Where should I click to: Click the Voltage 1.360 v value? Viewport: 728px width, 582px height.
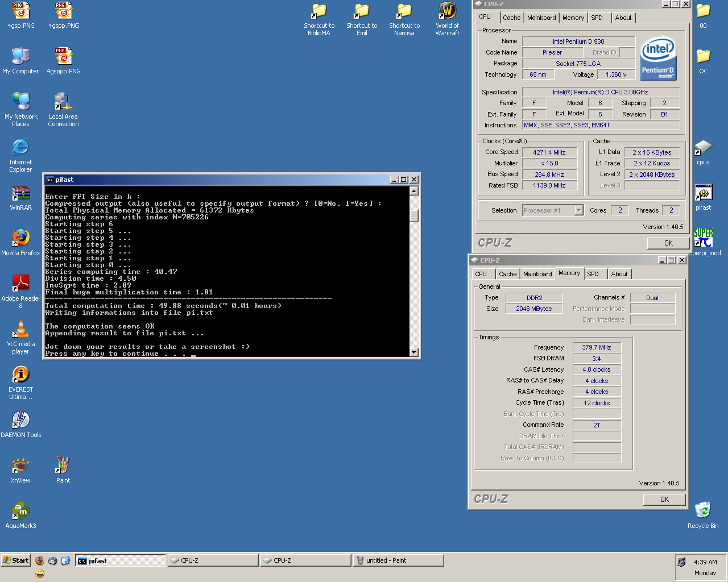(617, 74)
